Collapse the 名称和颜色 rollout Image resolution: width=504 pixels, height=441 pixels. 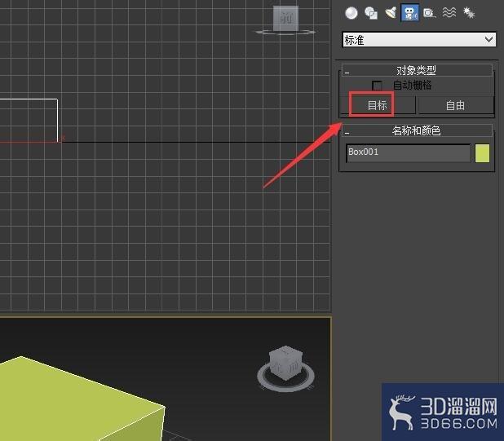tap(417, 130)
